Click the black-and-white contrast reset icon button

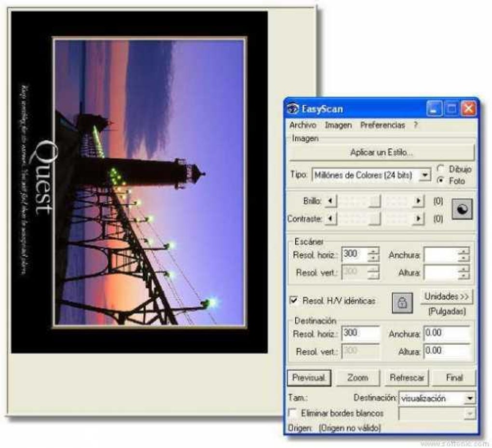click(462, 209)
